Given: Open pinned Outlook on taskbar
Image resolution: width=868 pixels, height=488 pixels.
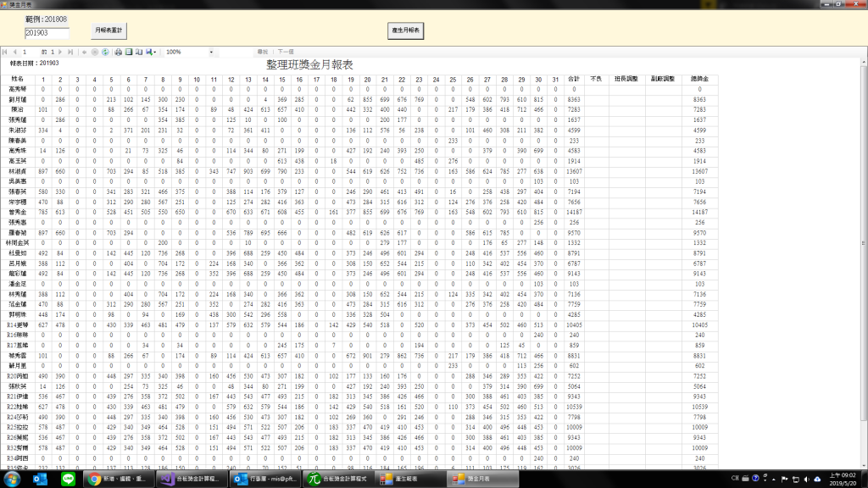Looking at the screenshot, I should pos(40,480).
